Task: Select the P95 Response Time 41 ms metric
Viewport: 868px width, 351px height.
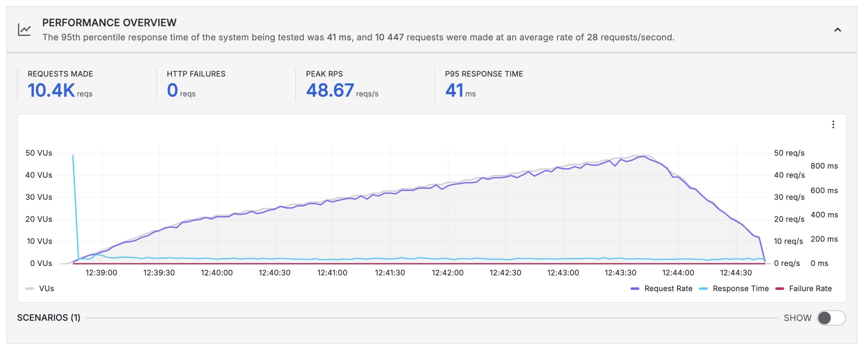Action: 454,90
